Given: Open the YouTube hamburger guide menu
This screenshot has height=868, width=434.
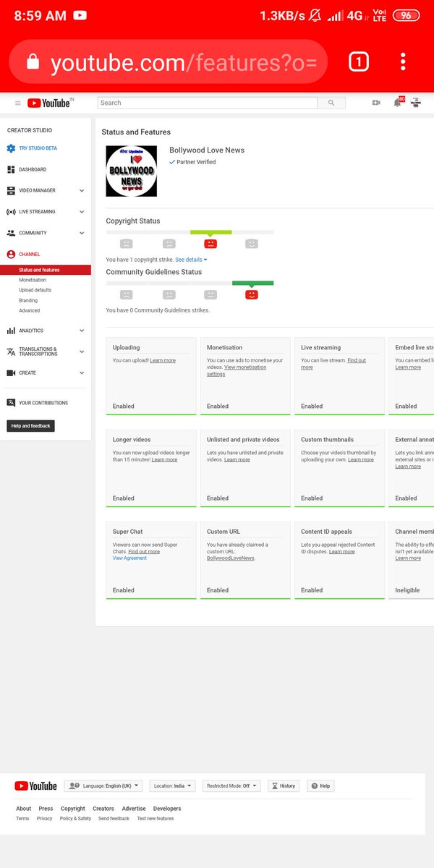Looking at the screenshot, I should pyautogui.click(x=18, y=103).
